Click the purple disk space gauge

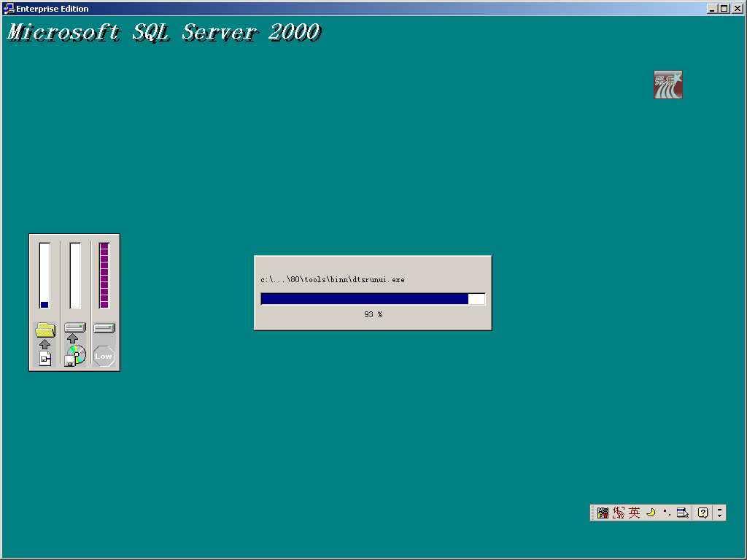104,276
